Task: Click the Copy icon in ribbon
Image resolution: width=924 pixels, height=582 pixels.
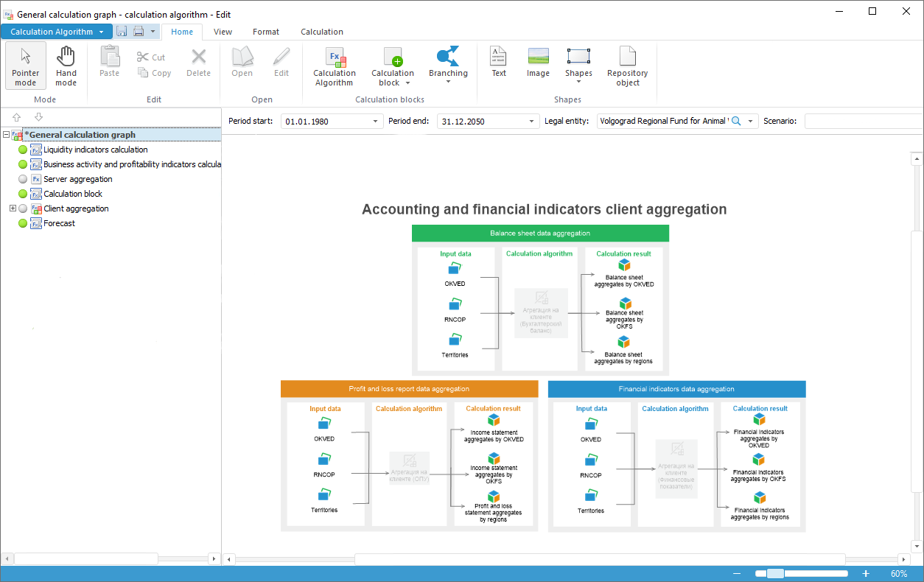Action: pos(143,72)
